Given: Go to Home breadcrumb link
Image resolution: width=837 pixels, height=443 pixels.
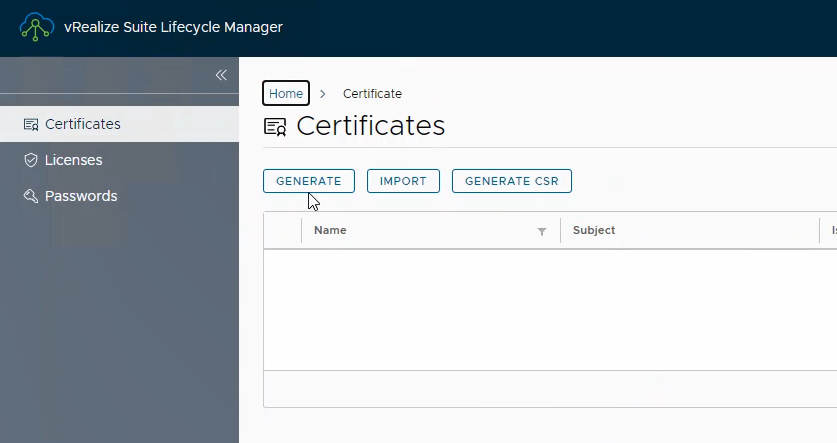Looking at the screenshot, I should 286,93.
